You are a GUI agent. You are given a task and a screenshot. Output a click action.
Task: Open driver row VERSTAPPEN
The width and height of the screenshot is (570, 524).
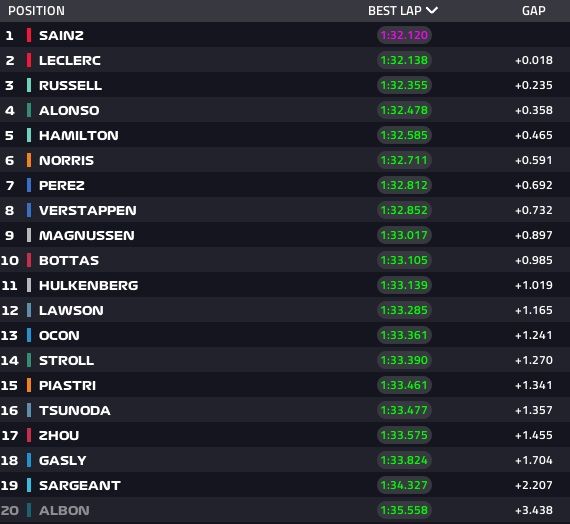click(x=285, y=210)
